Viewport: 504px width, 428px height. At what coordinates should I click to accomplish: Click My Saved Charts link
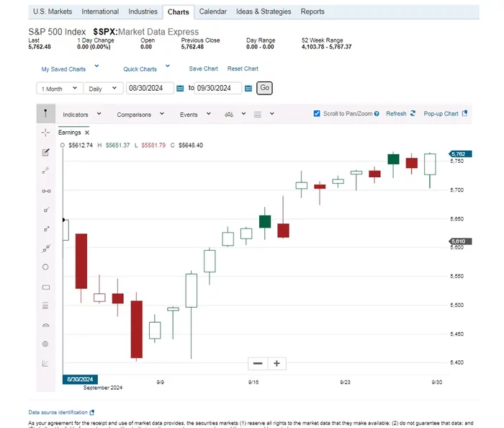(x=63, y=69)
